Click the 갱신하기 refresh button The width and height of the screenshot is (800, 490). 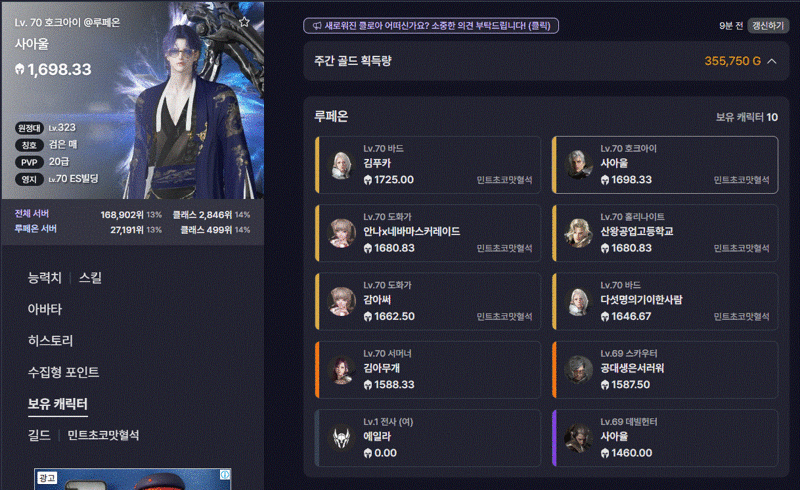[768, 26]
